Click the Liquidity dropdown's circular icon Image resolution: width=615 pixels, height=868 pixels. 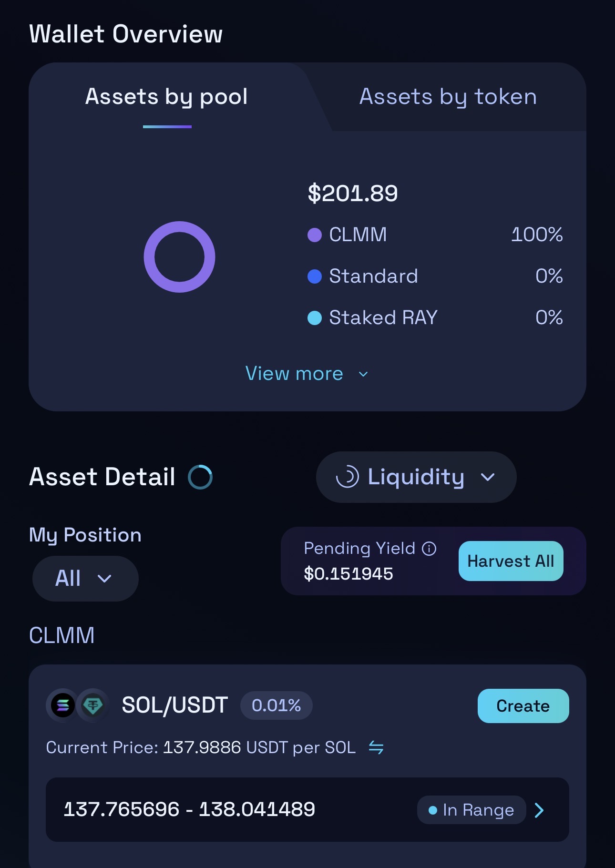tap(348, 477)
